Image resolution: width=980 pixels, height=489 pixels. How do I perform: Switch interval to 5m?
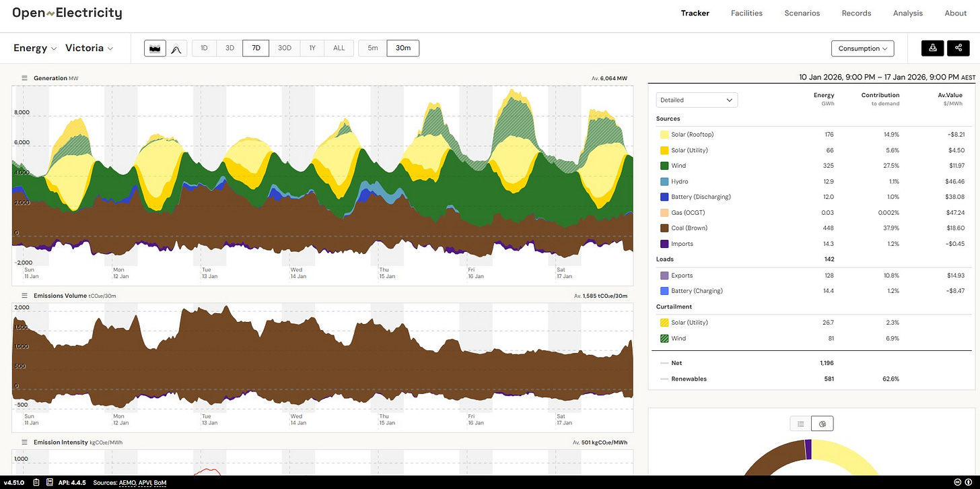tap(373, 48)
